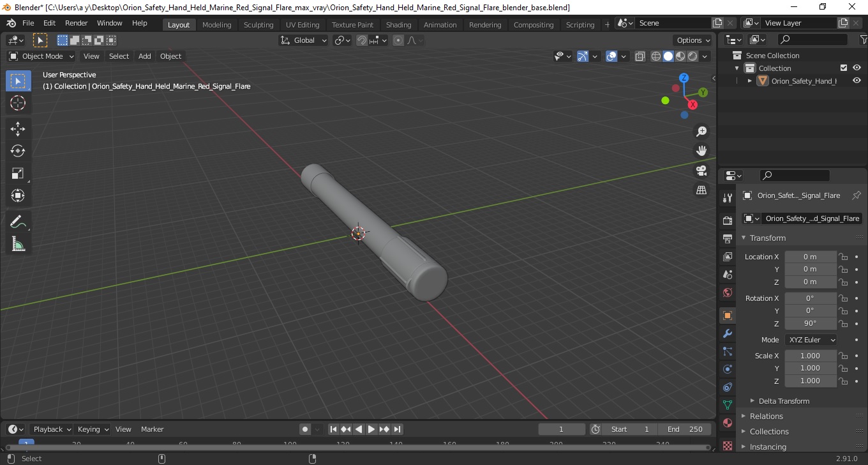Switch to the Shading workspace tab
Image resolution: width=868 pixels, height=465 pixels.
tap(398, 25)
